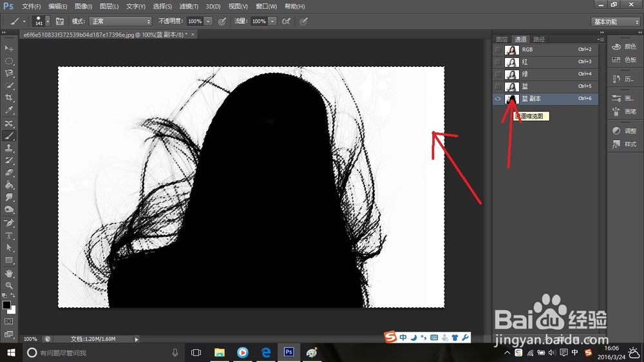Open the 色板 panel button
The height and width of the screenshot is (362, 644).
(624, 60)
